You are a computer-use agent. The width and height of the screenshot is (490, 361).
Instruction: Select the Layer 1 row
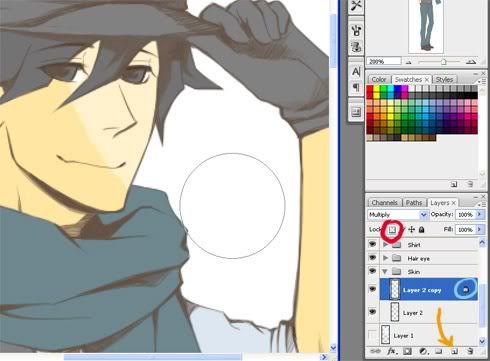tap(429, 335)
